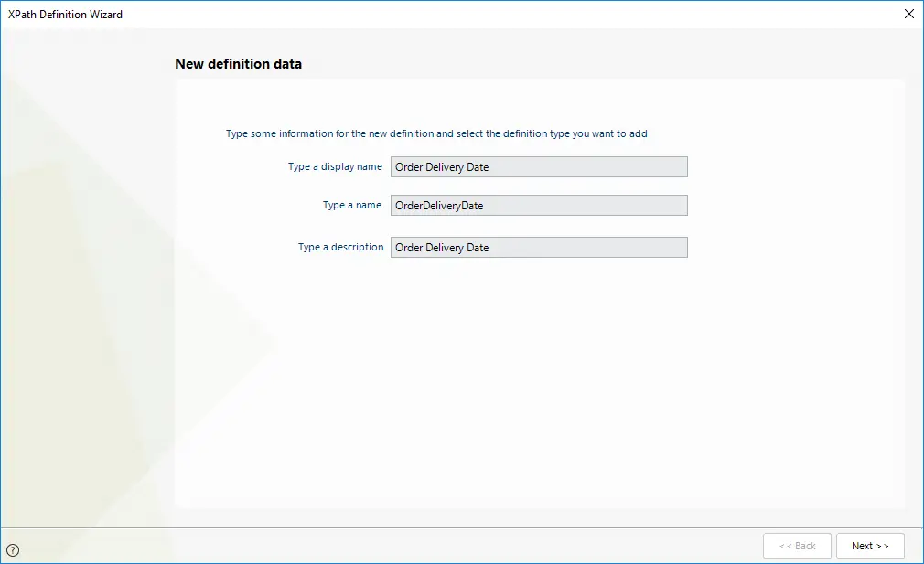The height and width of the screenshot is (564, 924).
Task: Click the 'Type a display name' label
Action: pos(335,166)
